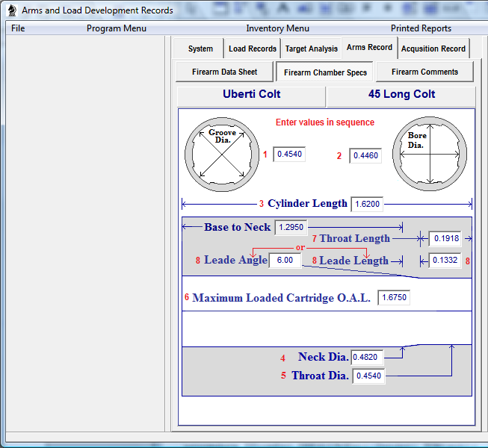Image resolution: width=488 pixels, height=448 pixels.
Task: Click the chess knight application icon
Action: click(12, 10)
